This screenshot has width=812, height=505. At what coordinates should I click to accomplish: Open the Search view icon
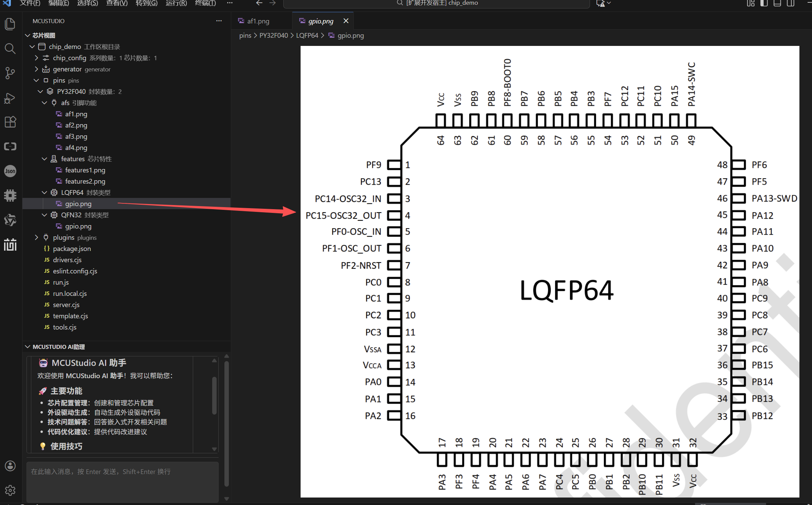(x=10, y=49)
